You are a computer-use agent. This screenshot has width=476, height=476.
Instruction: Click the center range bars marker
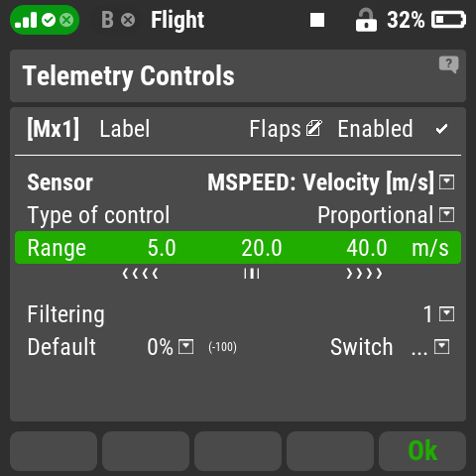point(252,274)
